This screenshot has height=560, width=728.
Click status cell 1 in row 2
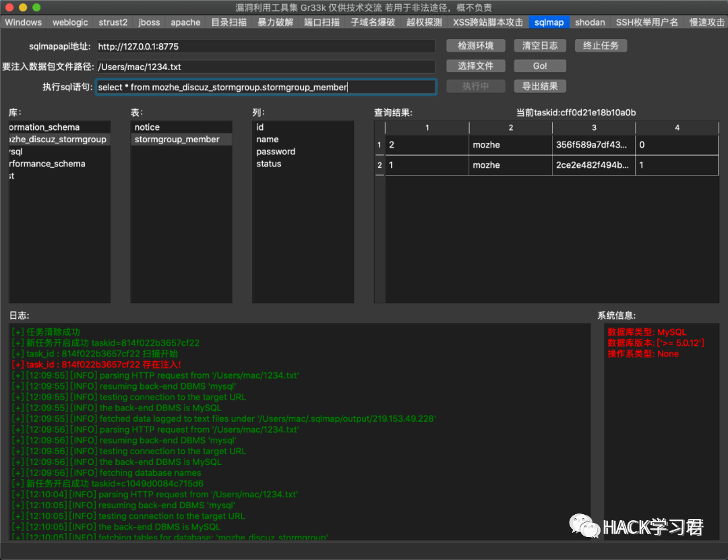pyautogui.click(x=677, y=165)
